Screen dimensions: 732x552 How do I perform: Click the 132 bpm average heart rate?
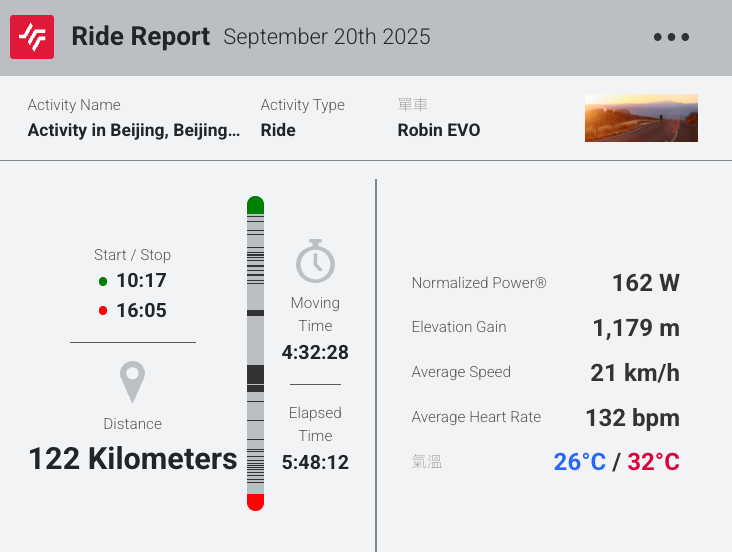[632, 418]
